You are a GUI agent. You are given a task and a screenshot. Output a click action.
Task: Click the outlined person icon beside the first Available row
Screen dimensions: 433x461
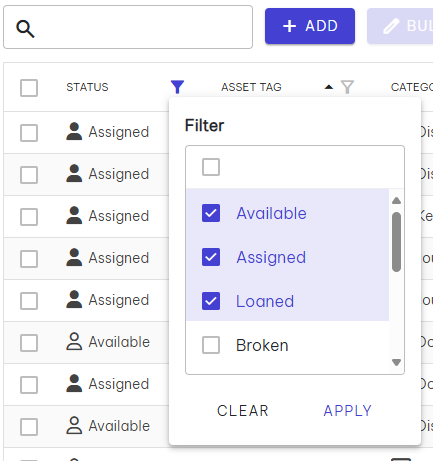(74, 342)
